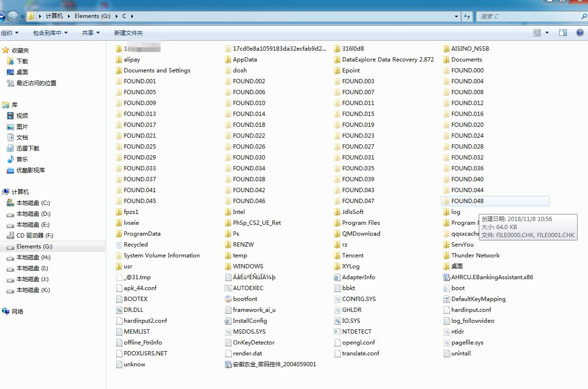Select the InstallConfig file icon
The height and width of the screenshot is (389, 588).
click(228, 321)
